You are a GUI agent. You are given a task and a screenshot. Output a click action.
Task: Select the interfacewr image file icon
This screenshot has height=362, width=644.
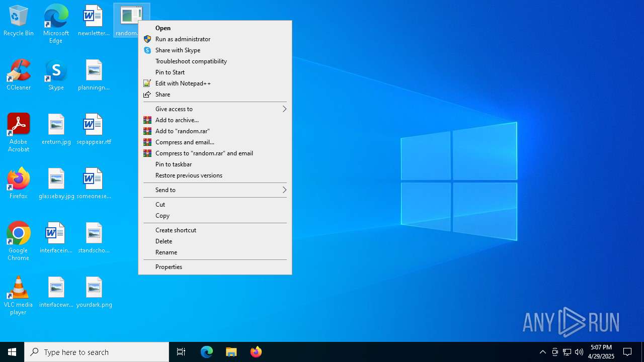(56, 292)
